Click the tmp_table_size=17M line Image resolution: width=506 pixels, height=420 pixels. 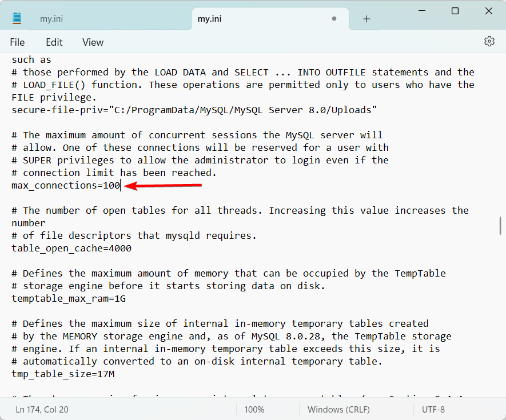[x=63, y=374]
